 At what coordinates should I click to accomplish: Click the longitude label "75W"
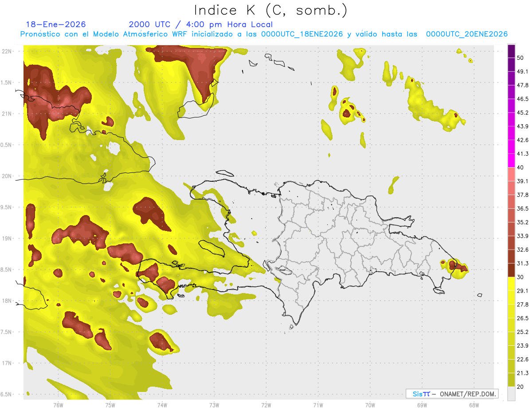click(x=110, y=405)
